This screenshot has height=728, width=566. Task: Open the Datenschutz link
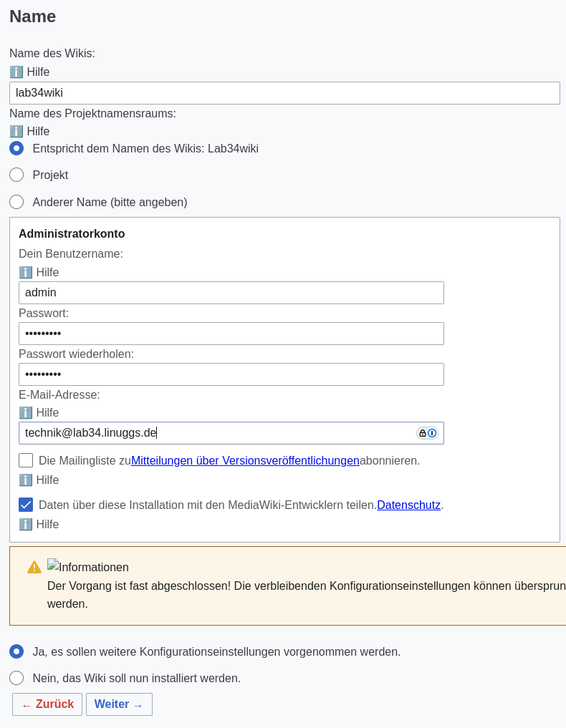408,505
